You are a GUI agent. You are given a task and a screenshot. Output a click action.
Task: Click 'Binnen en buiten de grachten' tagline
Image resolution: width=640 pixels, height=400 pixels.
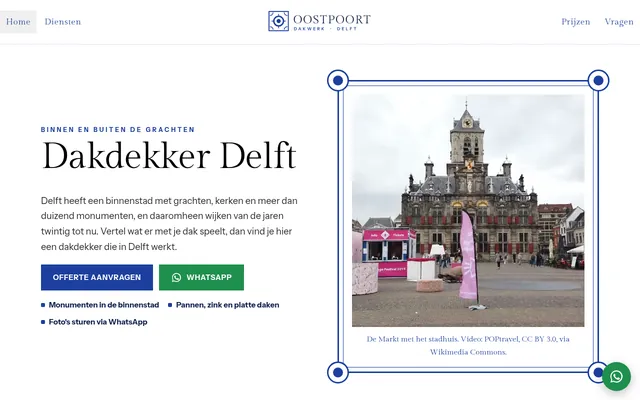tap(118, 130)
